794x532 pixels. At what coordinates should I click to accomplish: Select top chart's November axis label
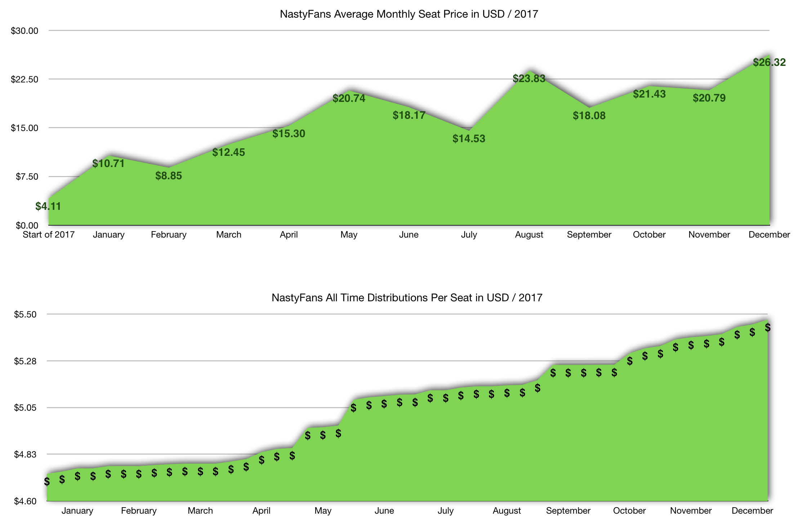[x=709, y=235]
